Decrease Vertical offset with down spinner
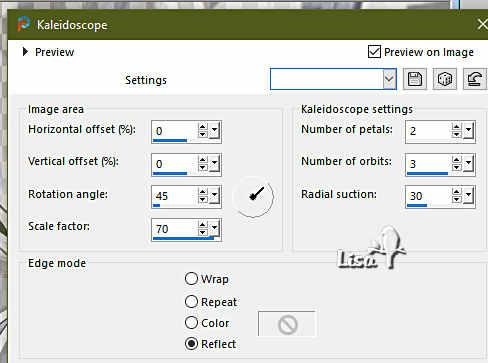The image size is (488, 363). [203, 167]
